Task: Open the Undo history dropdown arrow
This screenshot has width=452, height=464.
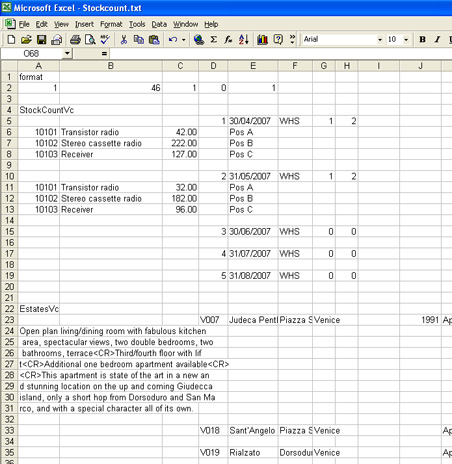Action: 184,40
